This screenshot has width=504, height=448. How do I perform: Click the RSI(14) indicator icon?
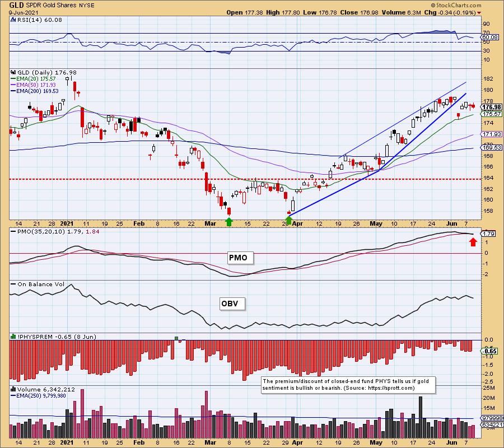(13, 20)
